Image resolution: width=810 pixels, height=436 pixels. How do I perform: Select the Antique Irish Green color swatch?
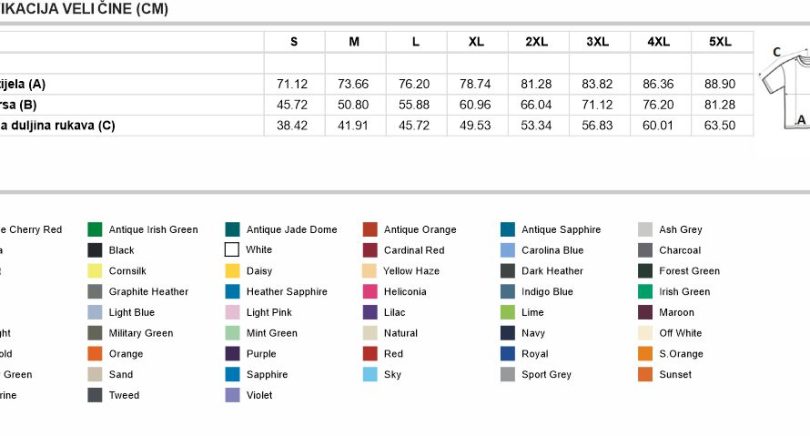click(95, 229)
